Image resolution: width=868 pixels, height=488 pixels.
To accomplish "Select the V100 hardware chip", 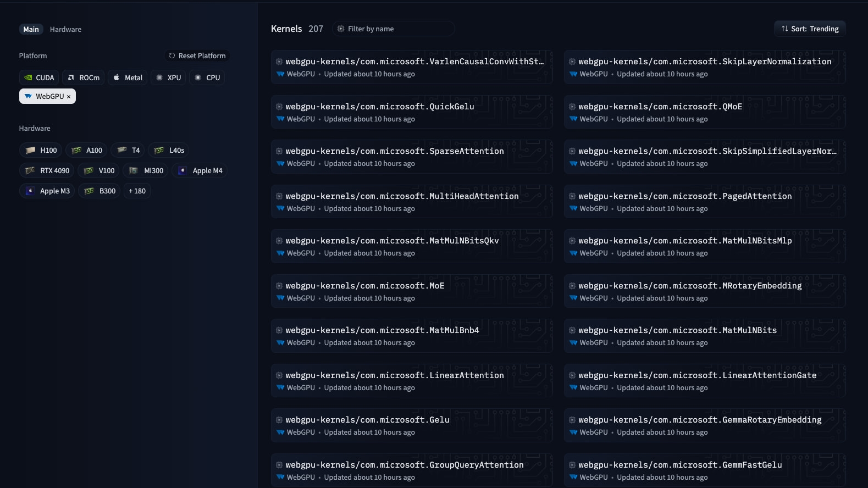I will point(98,170).
